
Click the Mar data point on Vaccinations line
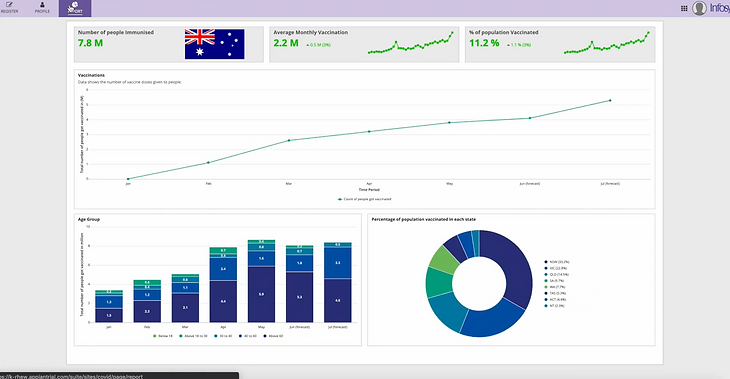coord(289,140)
